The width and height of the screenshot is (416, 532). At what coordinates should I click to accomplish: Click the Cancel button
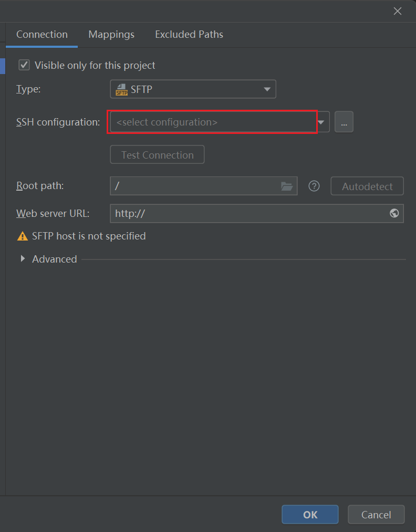(x=376, y=514)
